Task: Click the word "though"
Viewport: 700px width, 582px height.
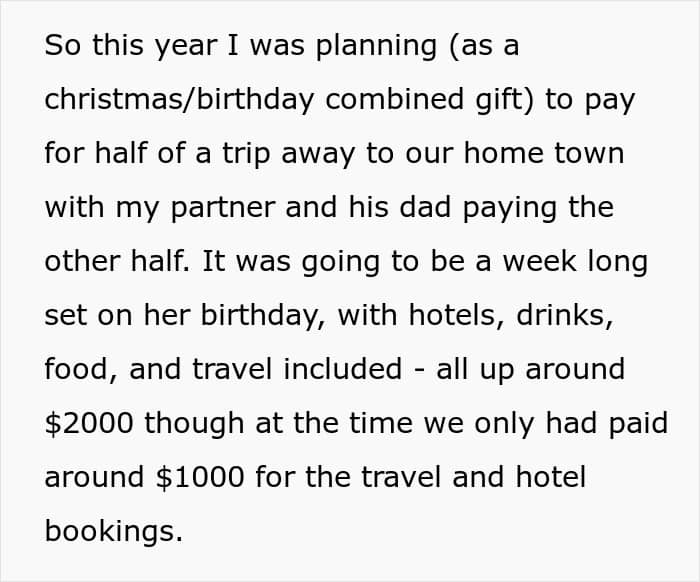Action: point(192,424)
